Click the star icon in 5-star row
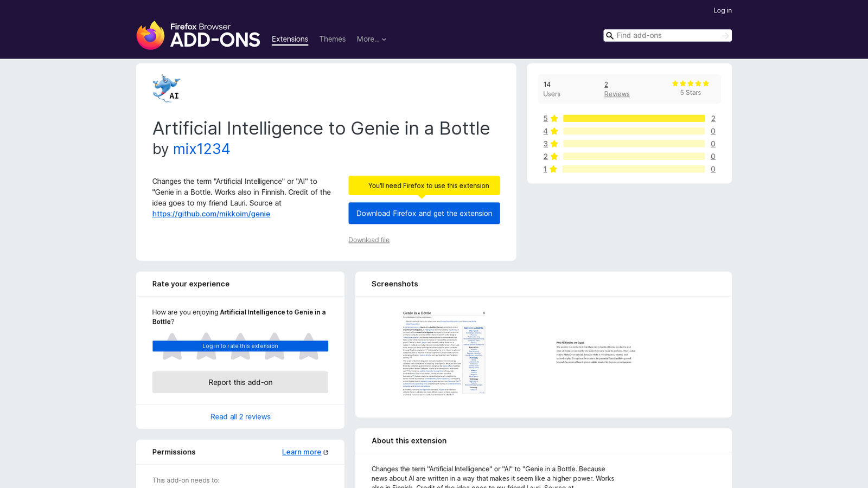Screen dimensions: 868x488 [554, 119]
